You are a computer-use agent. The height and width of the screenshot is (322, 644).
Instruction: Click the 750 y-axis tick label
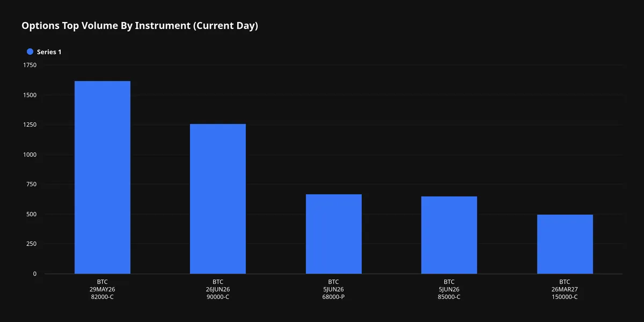click(x=32, y=185)
